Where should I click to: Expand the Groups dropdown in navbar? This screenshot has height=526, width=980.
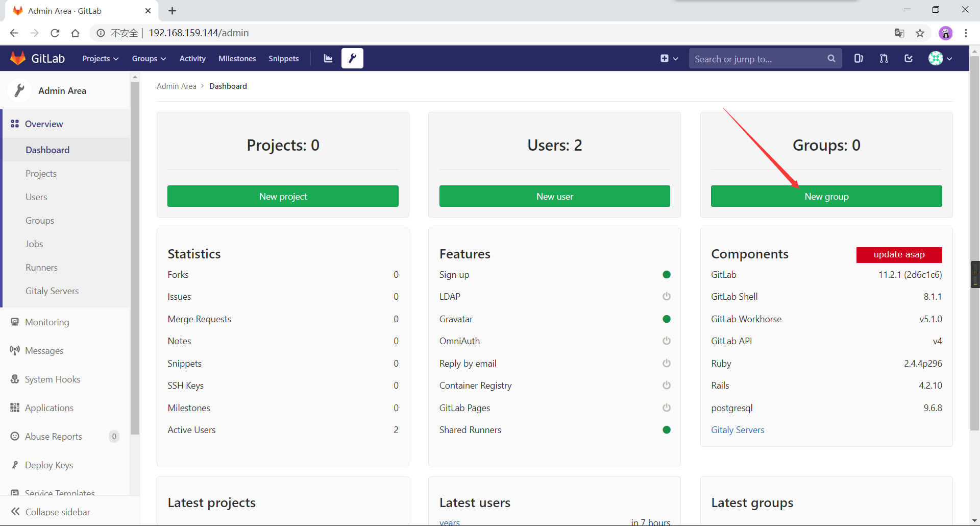149,59
